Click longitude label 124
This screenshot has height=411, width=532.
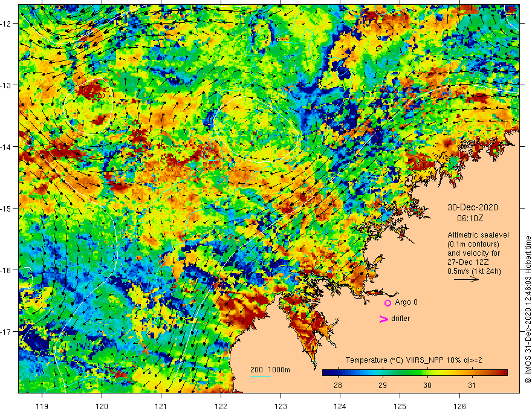coord(340,406)
